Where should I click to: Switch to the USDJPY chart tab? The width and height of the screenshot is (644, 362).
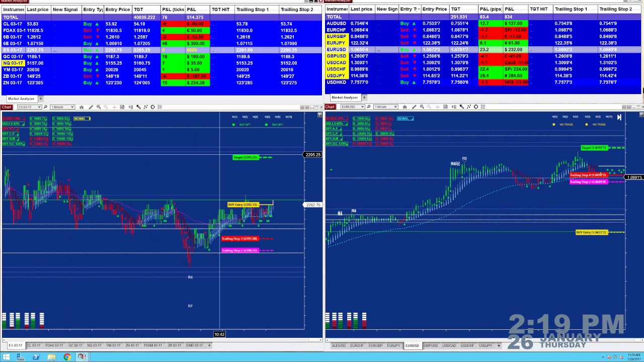485,345
